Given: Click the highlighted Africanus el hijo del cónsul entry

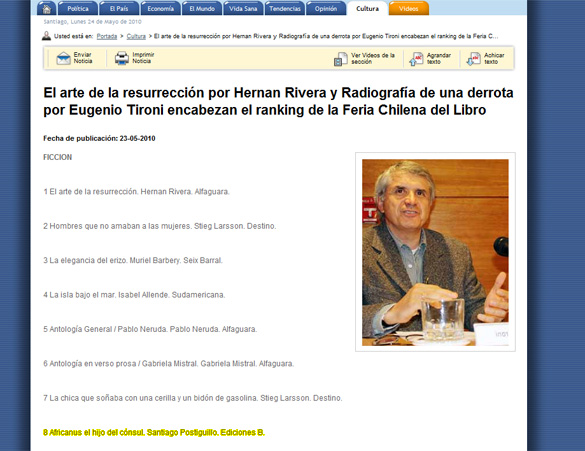Looking at the screenshot, I should click(x=154, y=432).
